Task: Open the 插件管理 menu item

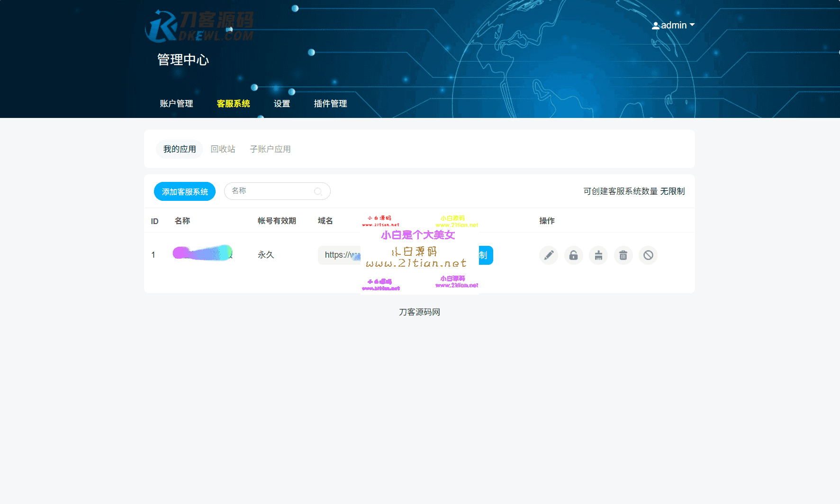Action: point(330,103)
